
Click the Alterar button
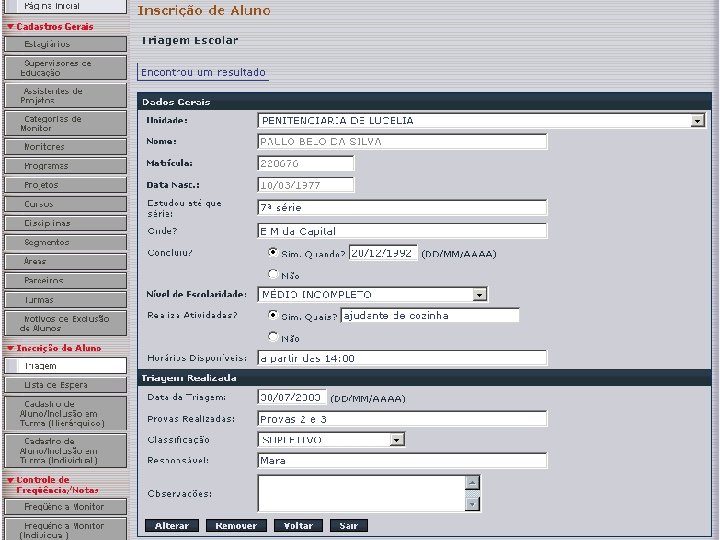click(172, 526)
